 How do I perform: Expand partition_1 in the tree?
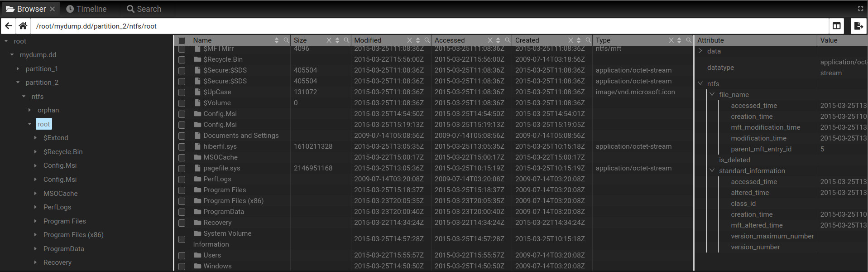[x=18, y=69]
